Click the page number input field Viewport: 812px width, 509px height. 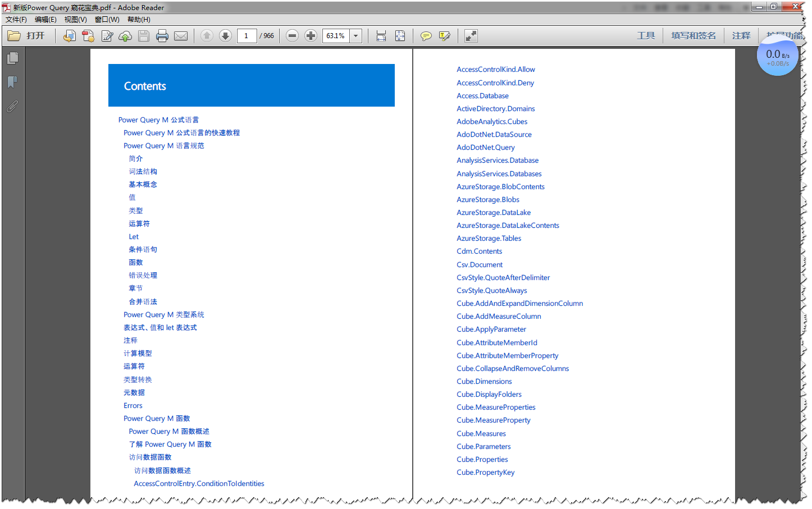[x=247, y=36]
